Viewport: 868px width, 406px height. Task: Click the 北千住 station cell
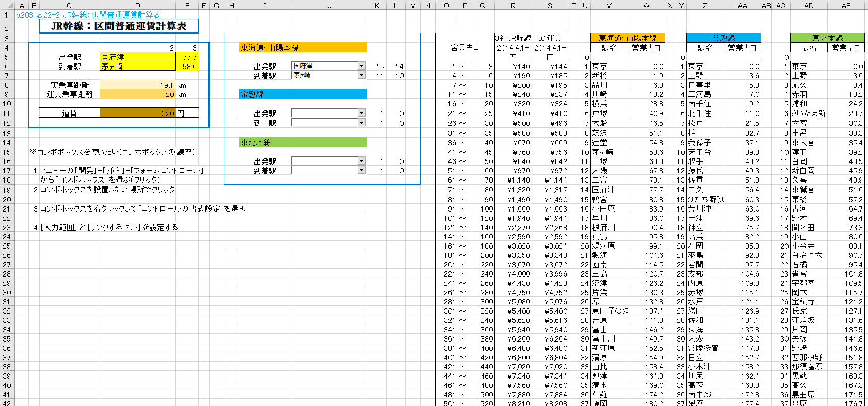coord(705,113)
